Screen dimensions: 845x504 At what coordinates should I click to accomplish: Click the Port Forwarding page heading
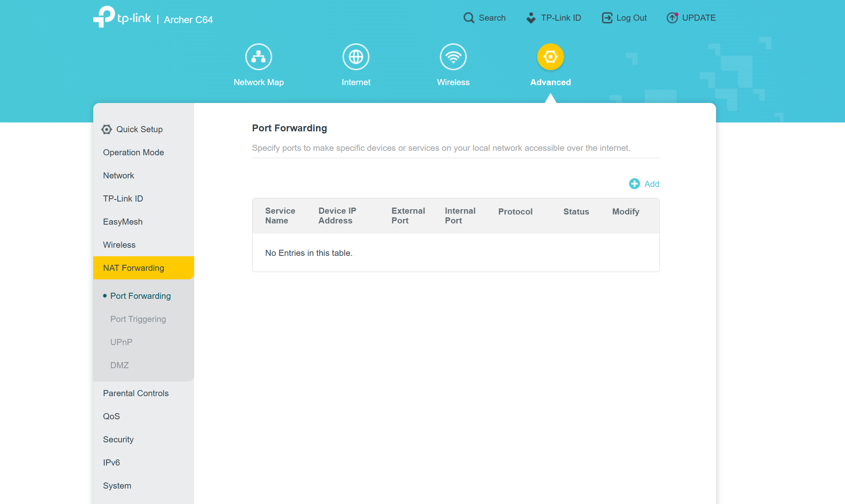coord(290,128)
